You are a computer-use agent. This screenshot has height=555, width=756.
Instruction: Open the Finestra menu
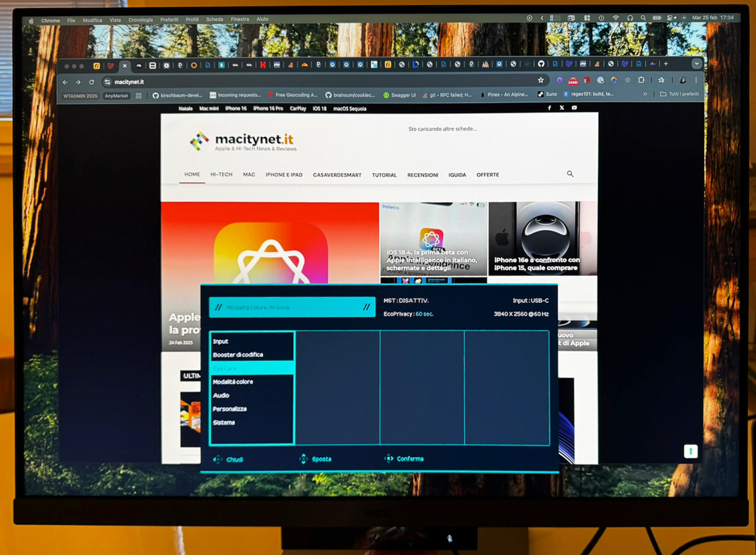[x=240, y=19]
